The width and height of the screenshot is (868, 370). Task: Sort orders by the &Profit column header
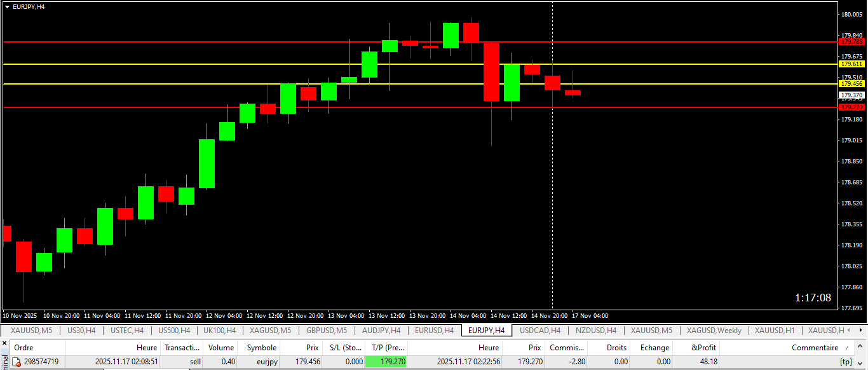click(x=703, y=348)
